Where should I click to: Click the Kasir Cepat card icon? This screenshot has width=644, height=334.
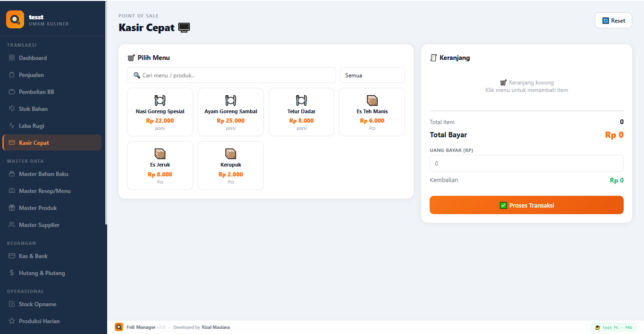point(12,142)
